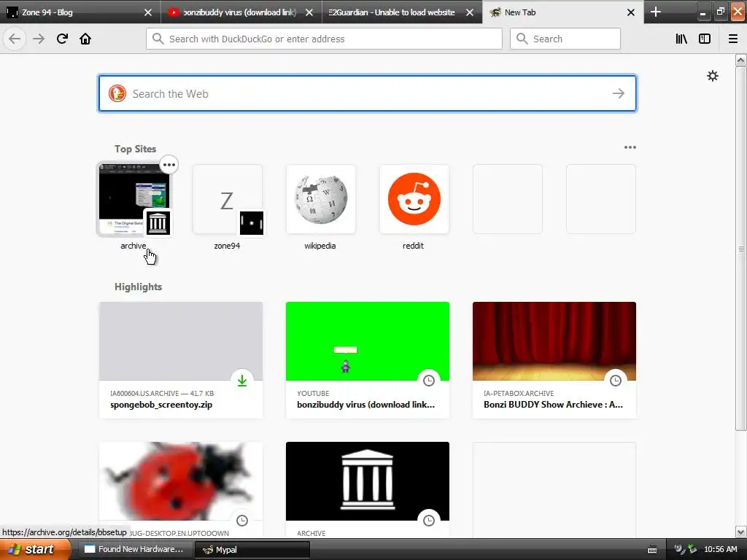Image resolution: width=747 pixels, height=560 pixels.
Task: Go back to previous page
Action: (15, 39)
